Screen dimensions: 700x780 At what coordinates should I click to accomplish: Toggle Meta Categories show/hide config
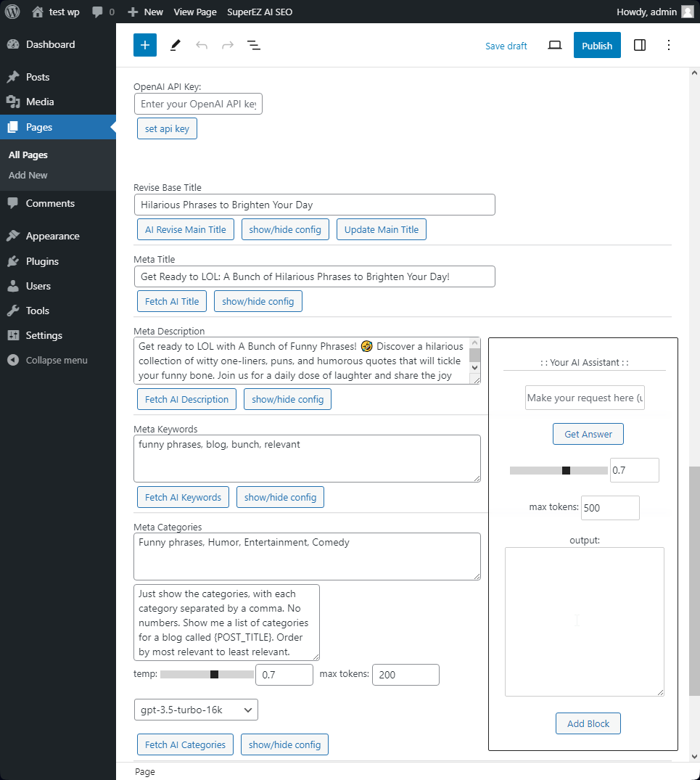pos(285,744)
